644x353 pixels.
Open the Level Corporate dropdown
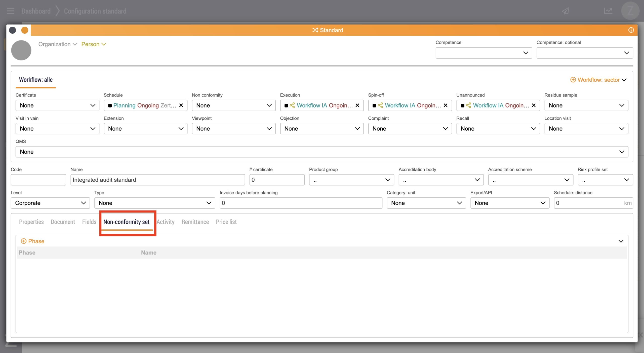coord(50,203)
